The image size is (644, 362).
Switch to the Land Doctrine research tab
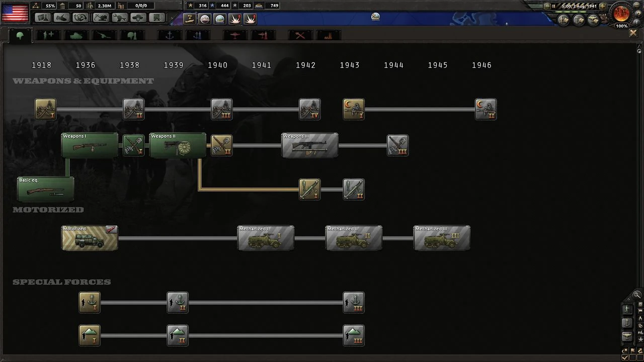pyautogui.click(x=132, y=35)
